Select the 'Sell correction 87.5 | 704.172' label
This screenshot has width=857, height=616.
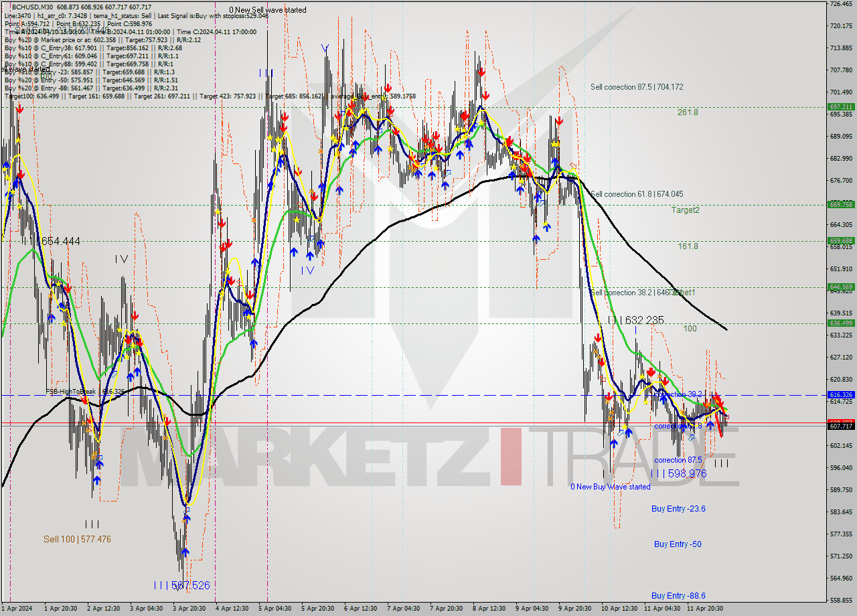click(637, 87)
